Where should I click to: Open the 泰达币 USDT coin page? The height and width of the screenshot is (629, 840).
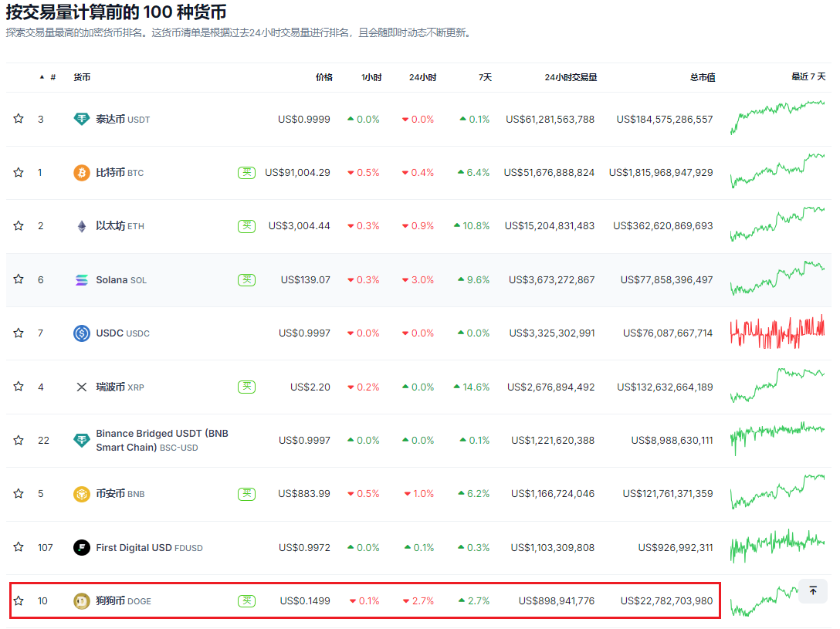pyautogui.click(x=123, y=119)
